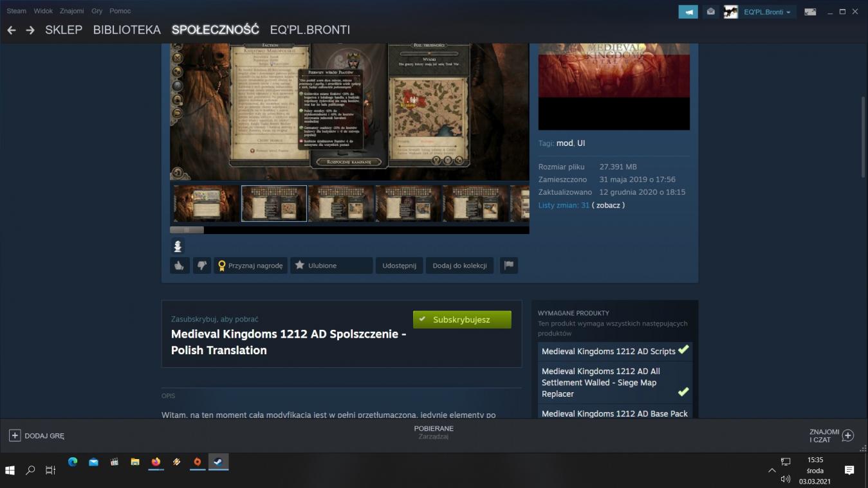Open the Steam inbox envelope icon
The image size is (868, 488).
tap(710, 12)
